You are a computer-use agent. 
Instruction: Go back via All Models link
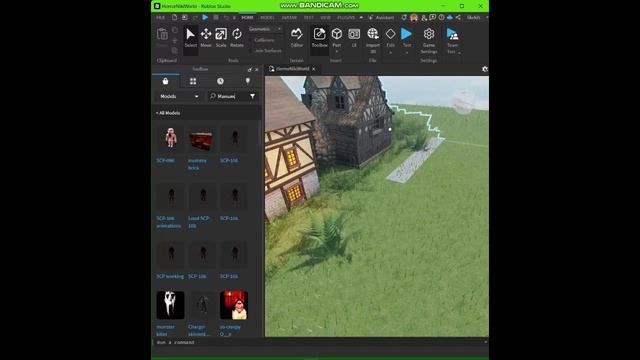168,113
